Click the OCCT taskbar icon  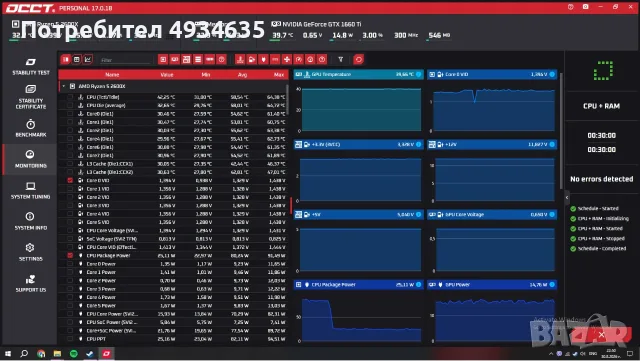pos(107,353)
